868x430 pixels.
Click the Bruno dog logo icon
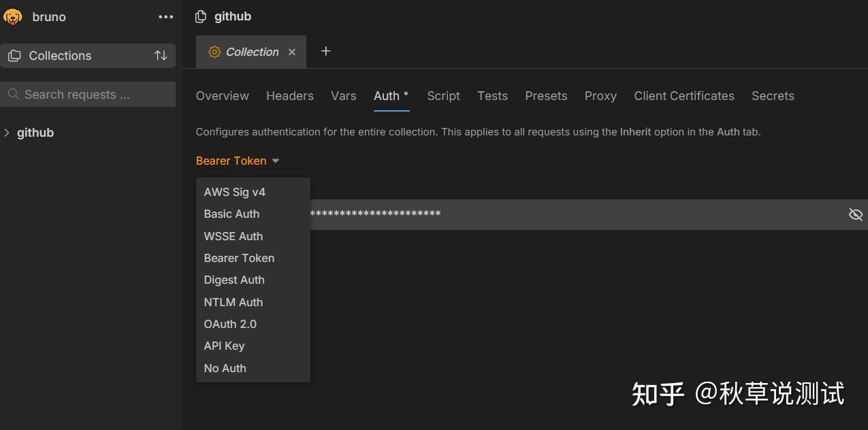pyautogui.click(x=13, y=17)
